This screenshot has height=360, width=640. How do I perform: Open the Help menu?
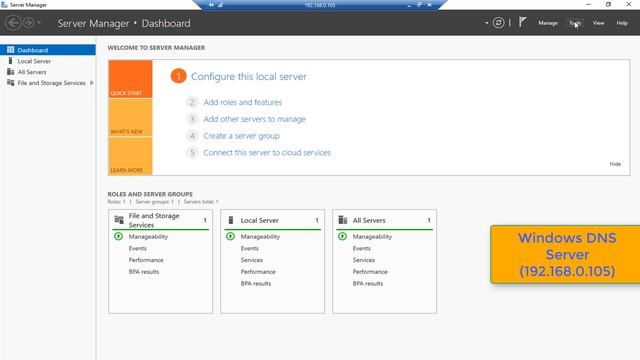point(622,23)
